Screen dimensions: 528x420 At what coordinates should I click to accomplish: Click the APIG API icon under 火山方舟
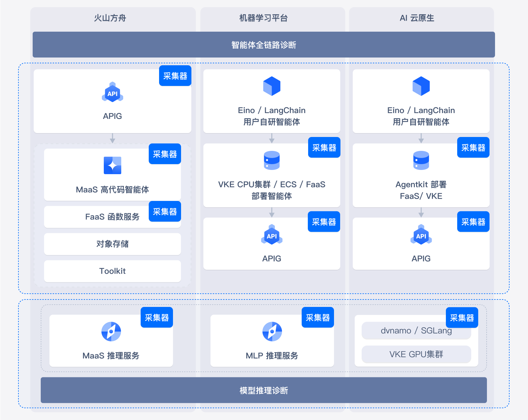pos(113,92)
